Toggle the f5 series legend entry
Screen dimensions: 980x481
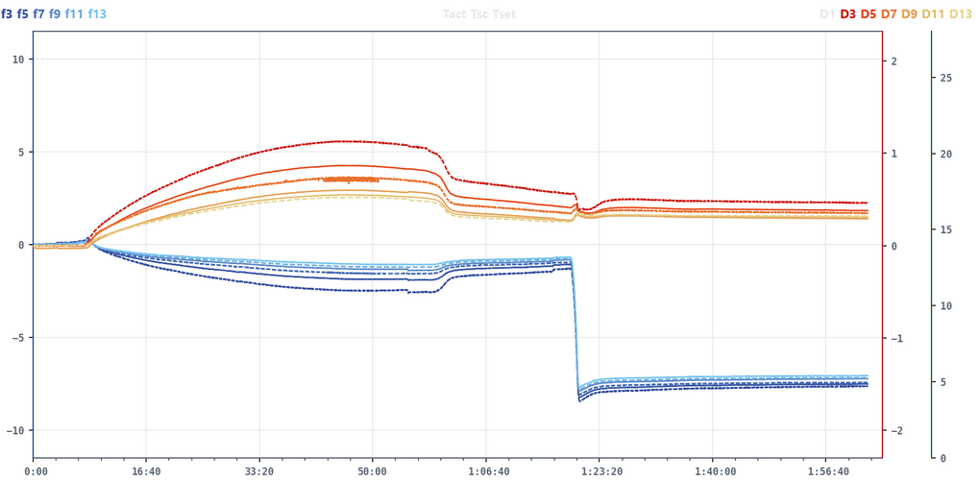[x=22, y=13]
